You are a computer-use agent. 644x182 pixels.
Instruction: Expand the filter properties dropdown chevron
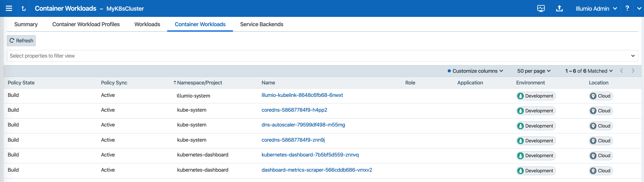[633, 55]
